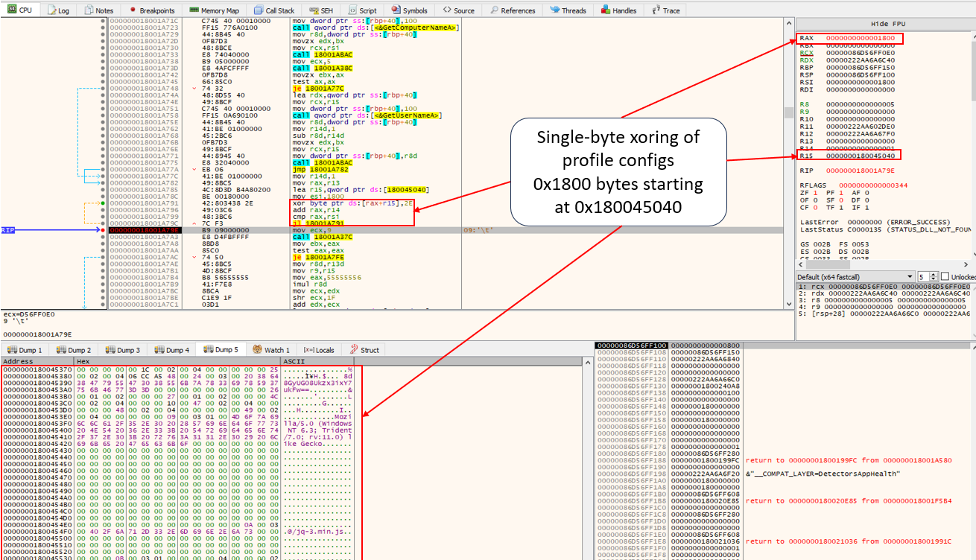Select the lea r15 180045040 instruction

(x=360, y=188)
